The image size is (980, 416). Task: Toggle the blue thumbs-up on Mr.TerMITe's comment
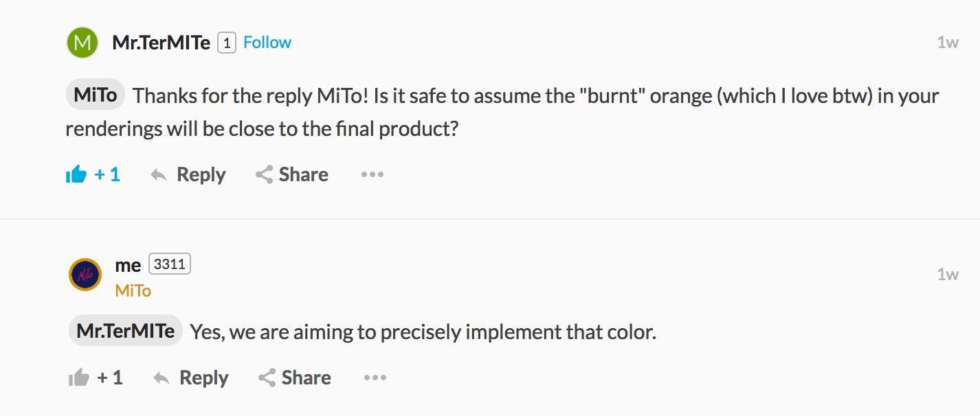click(x=76, y=175)
